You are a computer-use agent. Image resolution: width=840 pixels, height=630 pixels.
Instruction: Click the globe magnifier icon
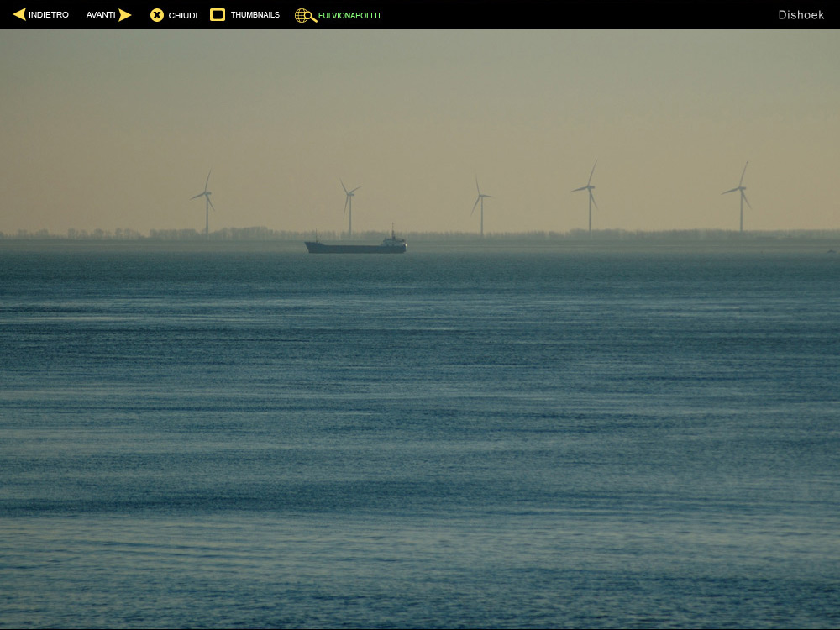[x=306, y=15]
